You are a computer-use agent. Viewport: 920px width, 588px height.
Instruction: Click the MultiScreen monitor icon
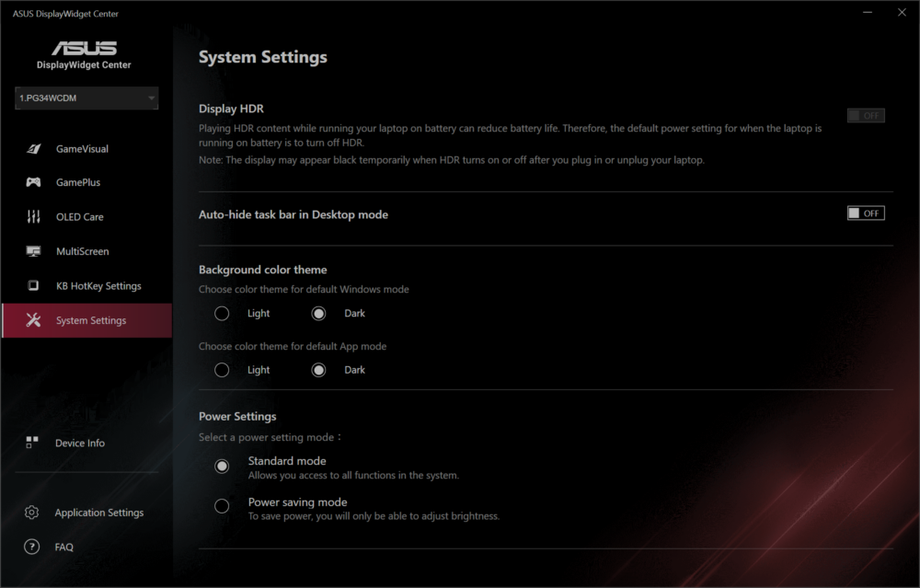[34, 251]
